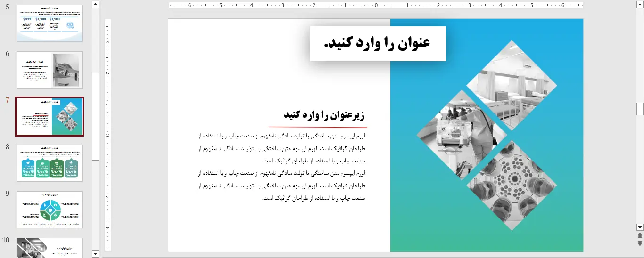Viewport: 644px width, 258px height.
Task: Select slide 5 thumbnail with pricing
Action: pyautogui.click(x=50, y=23)
